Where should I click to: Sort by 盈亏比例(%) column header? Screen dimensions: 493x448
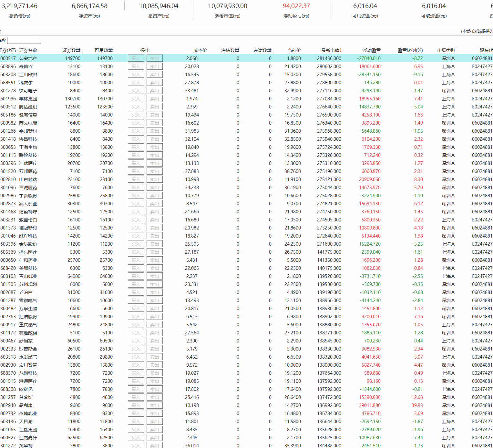click(410, 50)
